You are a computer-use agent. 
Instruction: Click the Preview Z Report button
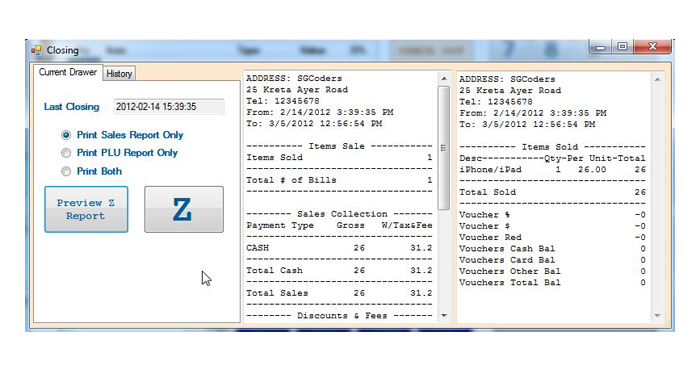tap(86, 209)
